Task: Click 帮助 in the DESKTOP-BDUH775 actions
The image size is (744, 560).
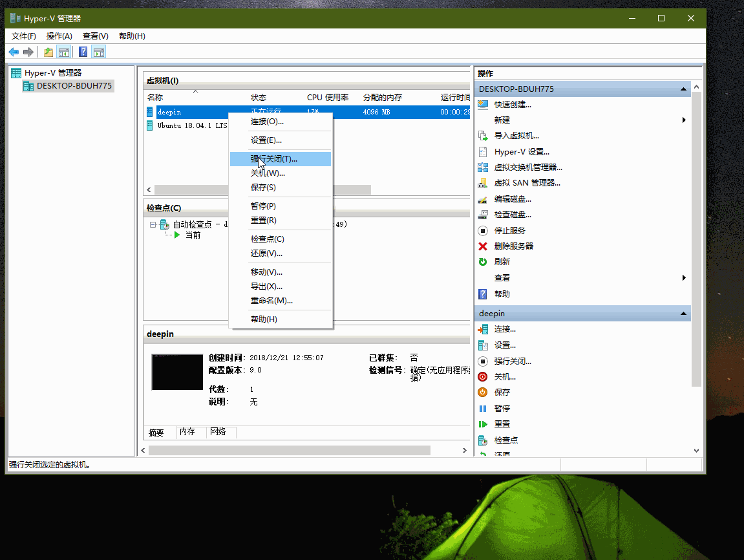Action: (502, 294)
